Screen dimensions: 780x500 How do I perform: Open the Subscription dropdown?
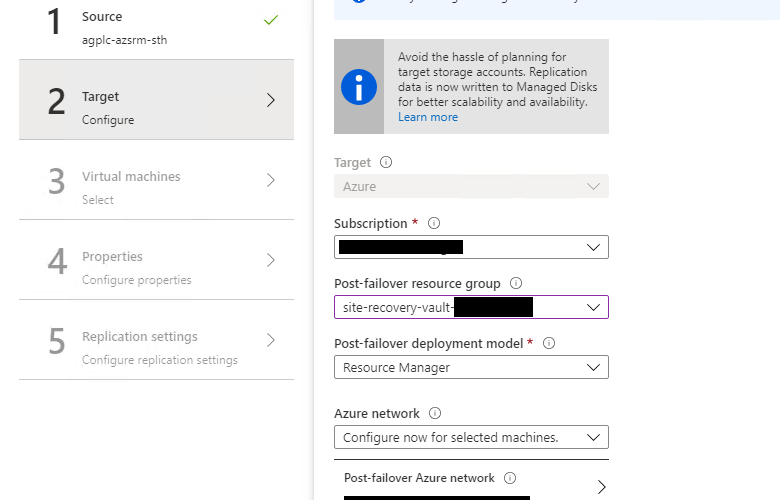pyautogui.click(x=471, y=247)
